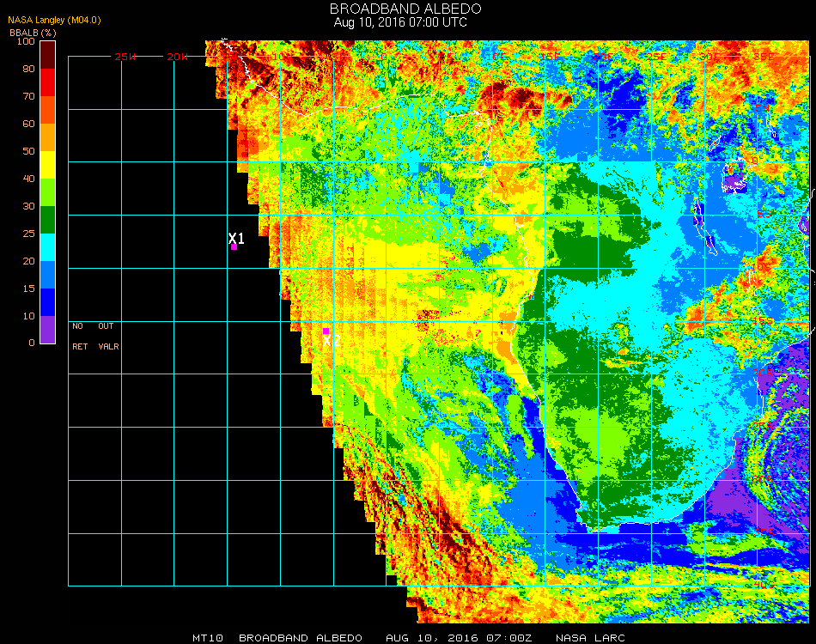Click the 'BBALB (%)' legend heading
The image size is (816, 644).
33,33
